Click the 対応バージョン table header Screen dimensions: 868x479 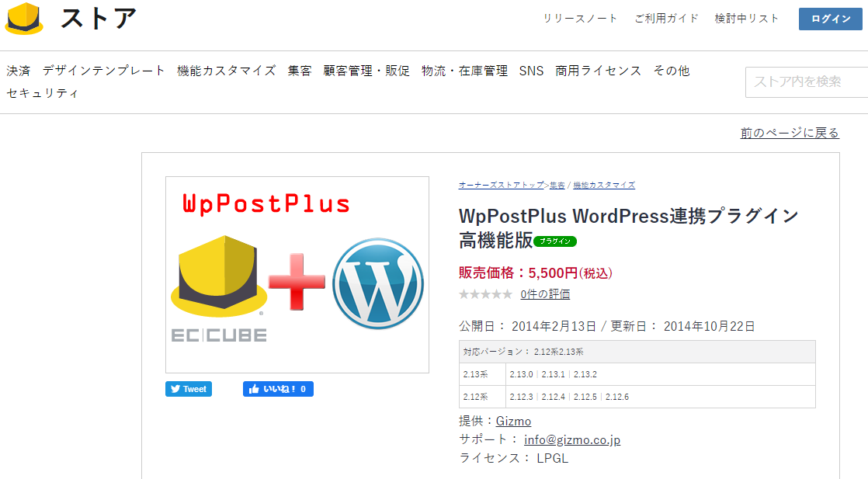pyautogui.click(x=637, y=352)
